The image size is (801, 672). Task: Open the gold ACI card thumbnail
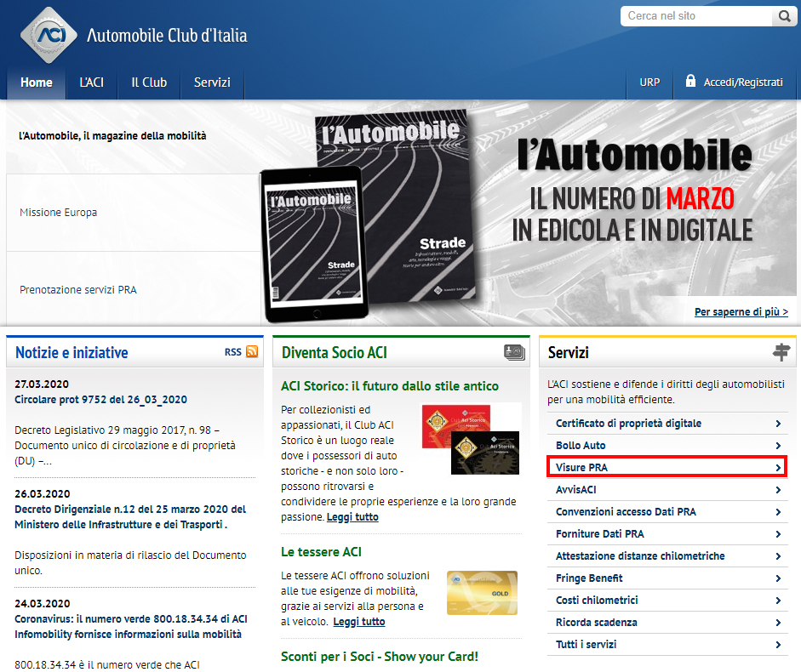[482, 593]
